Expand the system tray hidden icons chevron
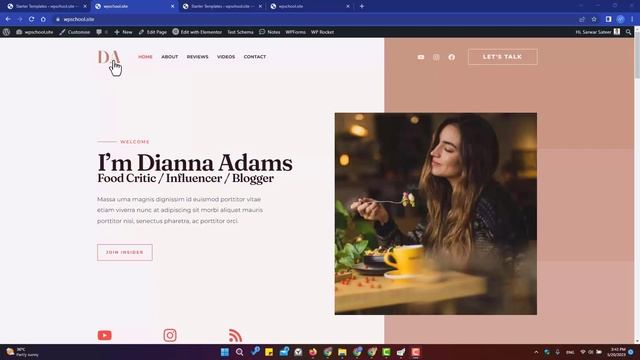 [536, 352]
